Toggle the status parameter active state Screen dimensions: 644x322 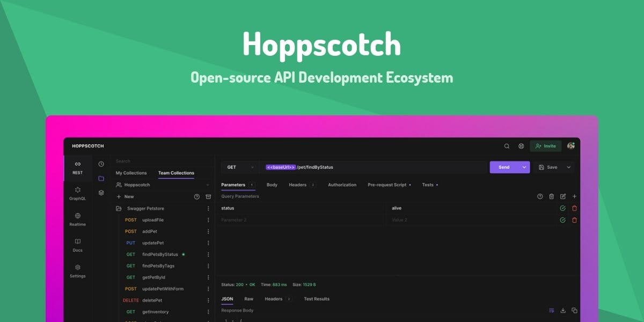(561, 208)
